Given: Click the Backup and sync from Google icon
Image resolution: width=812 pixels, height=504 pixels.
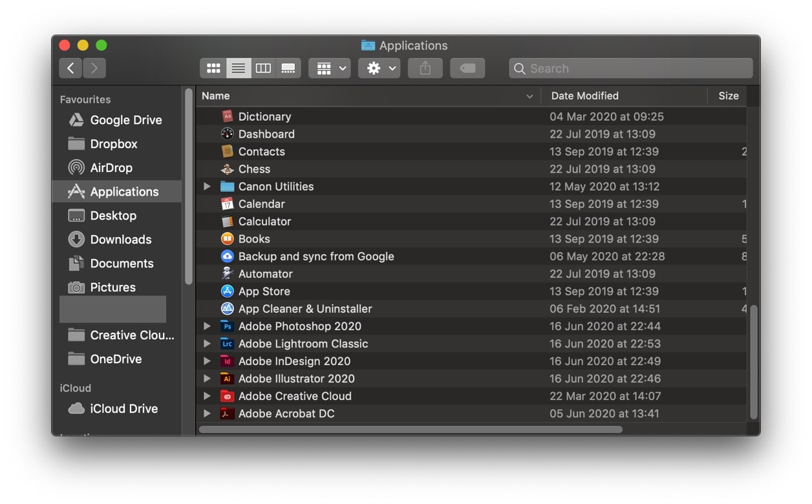Looking at the screenshot, I should pos(227,256).
